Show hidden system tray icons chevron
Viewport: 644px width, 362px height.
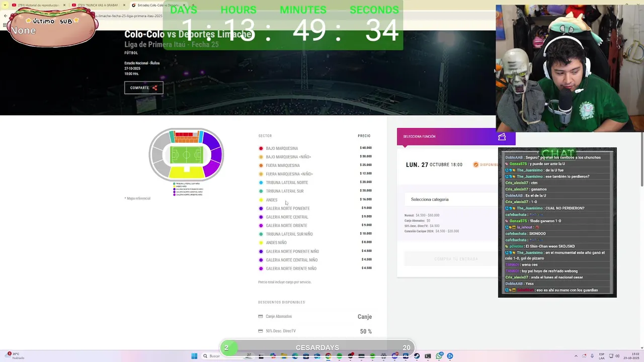pyautogui.click(x=576, y=356)
